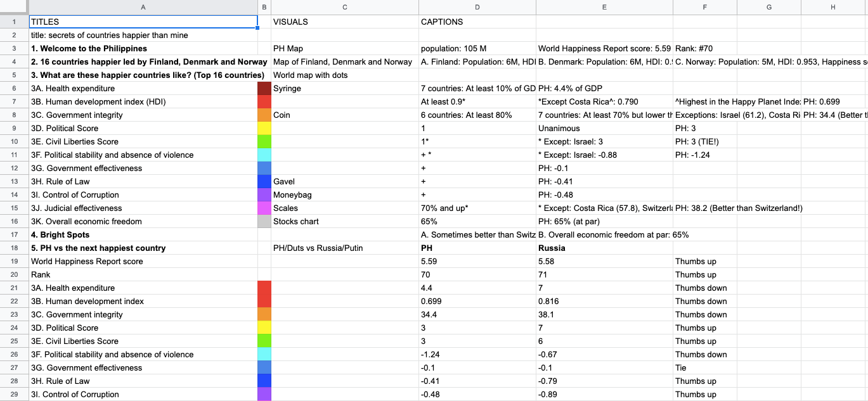Select column A header

(x=143, y=7)
